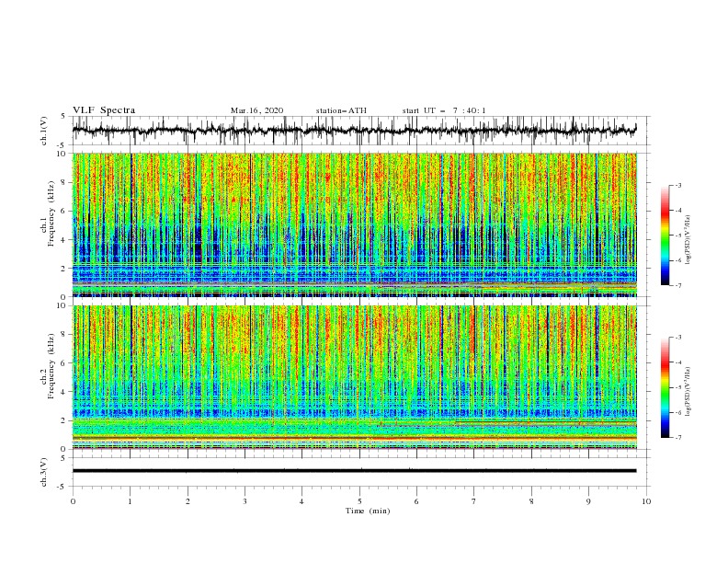
Task: Select the "ch.3(V)" axis label
Action: tap(44, 472)
